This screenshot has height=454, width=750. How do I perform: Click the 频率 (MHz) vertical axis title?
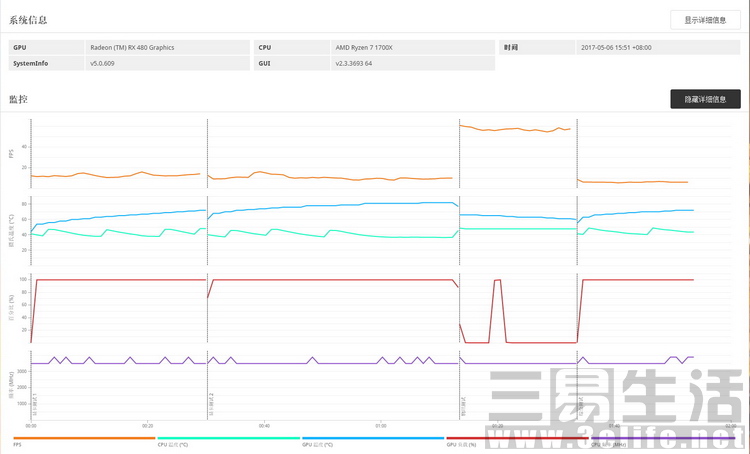pos(11,386)
